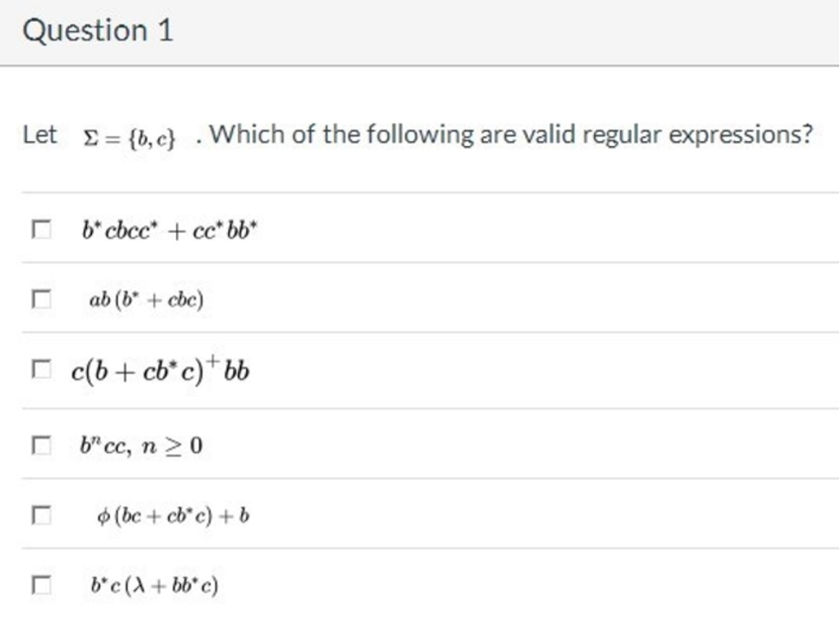Select the φ(bc + cb*c) + b answer text
The width and height of the screenshot is (840, 636).
171,514
